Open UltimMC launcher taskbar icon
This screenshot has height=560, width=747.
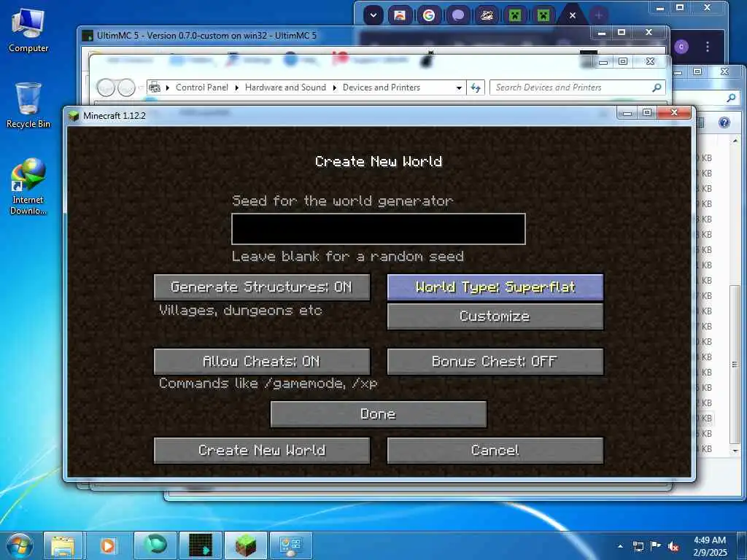point(201,545)
